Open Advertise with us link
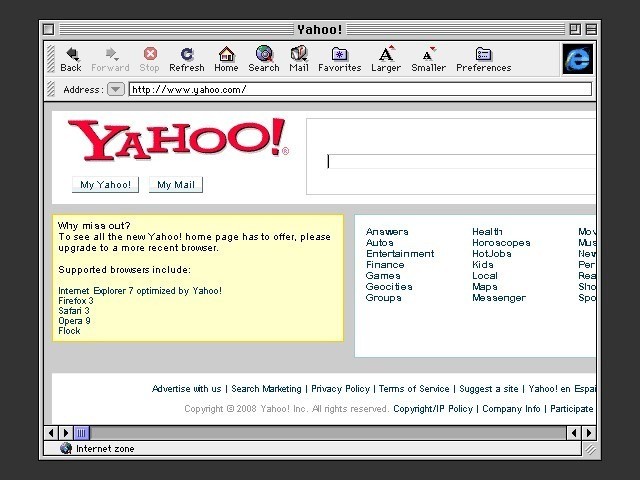 click(187, 389)
